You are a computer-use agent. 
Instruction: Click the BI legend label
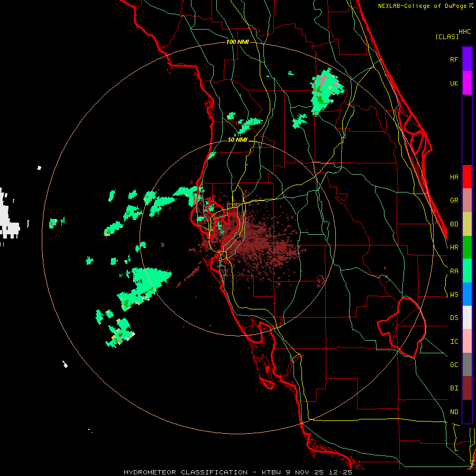click(454, 388)
